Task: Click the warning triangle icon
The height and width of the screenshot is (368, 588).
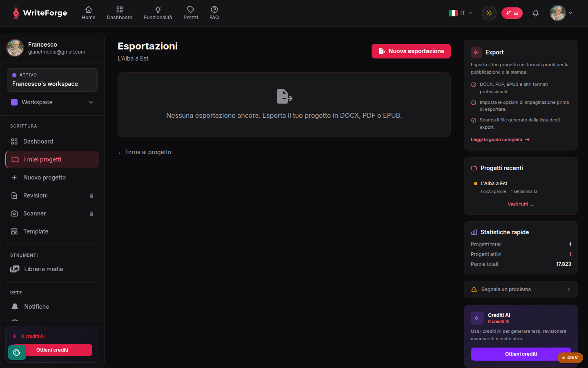Action: coord(474,289)
